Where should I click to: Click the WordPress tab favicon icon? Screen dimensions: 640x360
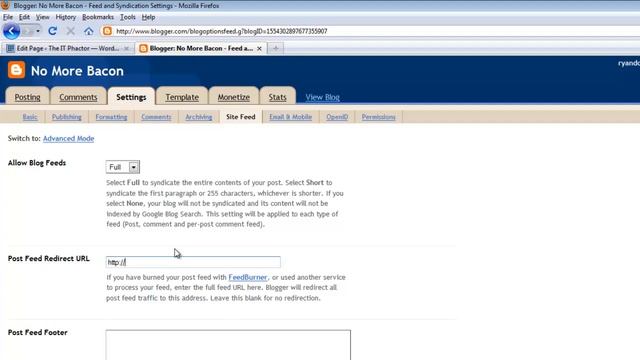10,48
